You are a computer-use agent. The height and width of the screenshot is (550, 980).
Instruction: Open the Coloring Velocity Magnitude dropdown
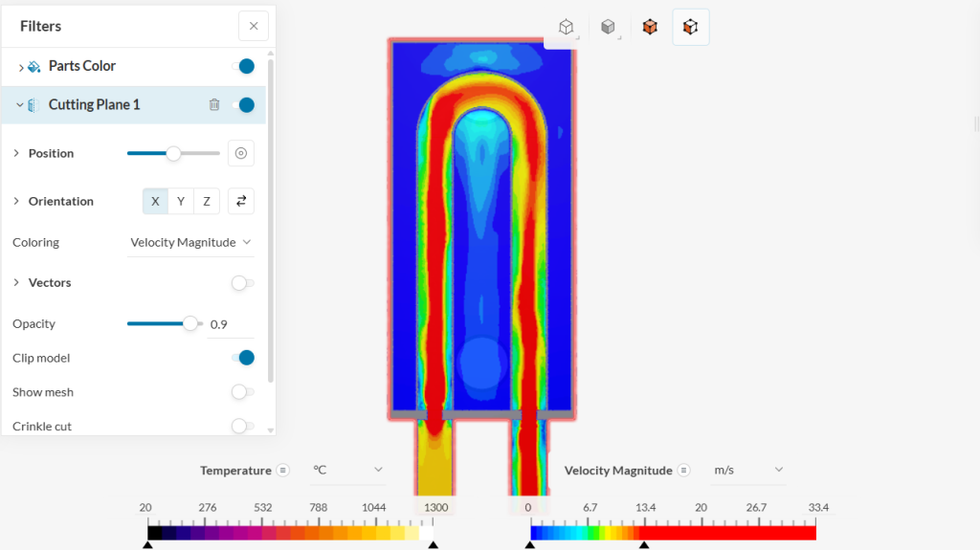[190, 243]
